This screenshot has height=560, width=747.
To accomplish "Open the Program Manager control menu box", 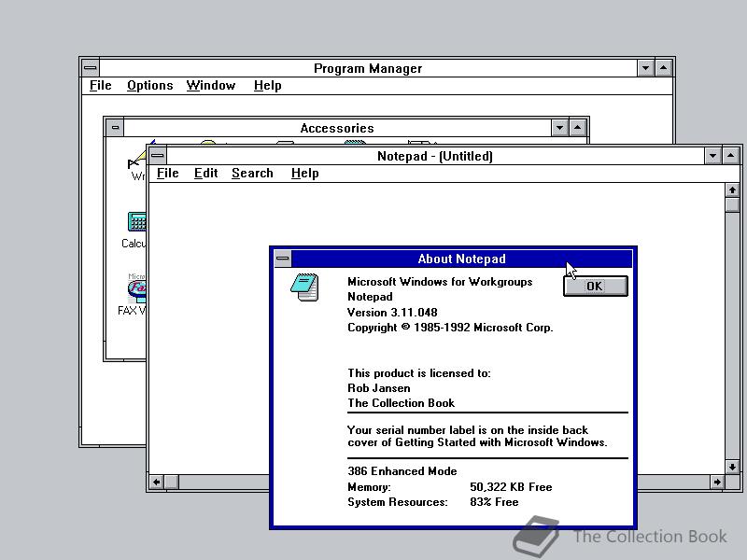I will coord(90,68).
